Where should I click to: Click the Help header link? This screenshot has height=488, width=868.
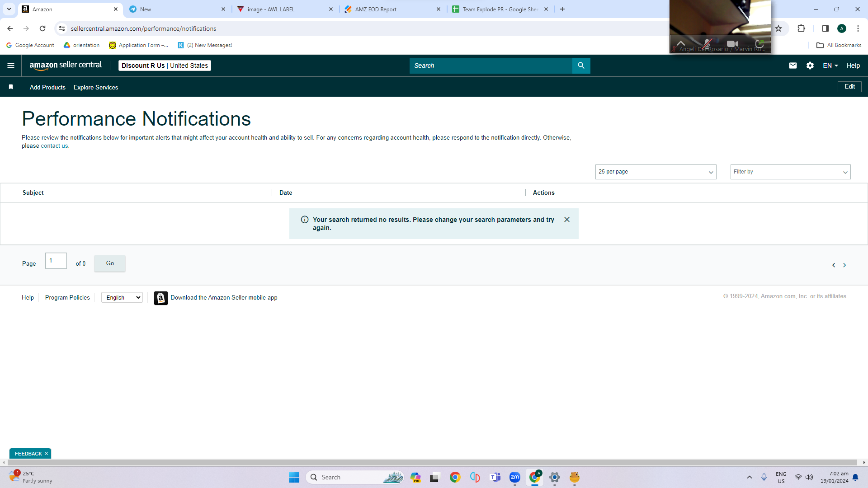853,66
